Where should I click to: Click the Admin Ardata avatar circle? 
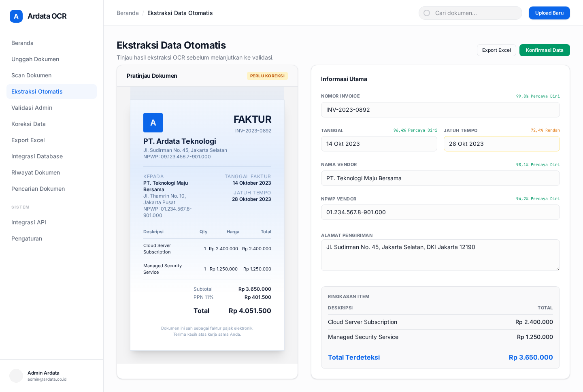(x=16, y=376)
